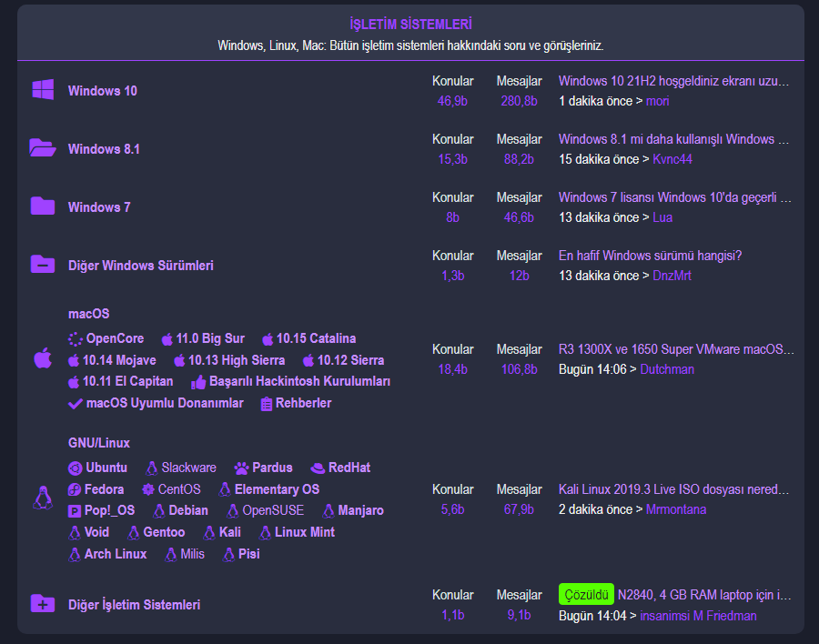The image size is (819, 644).
Task: Open the GNU/Linux category heading
Action: (99, 443)
